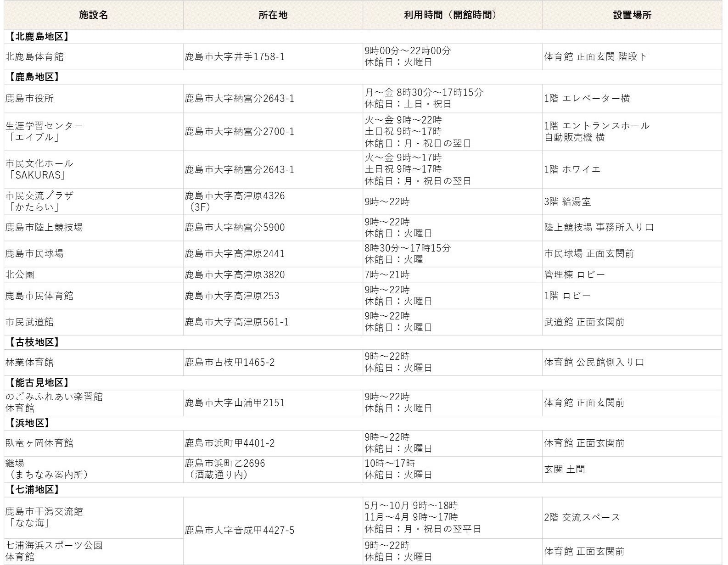Image resolution: width=728 pixels, height=565 pixels.
Task: Click 2階 交流スペース location cell
Action: point(582,517)
